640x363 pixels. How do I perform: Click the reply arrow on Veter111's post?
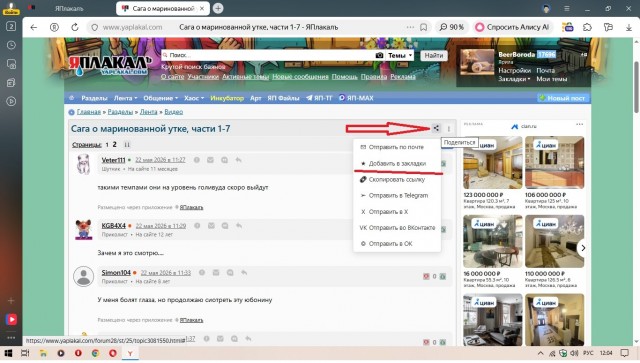tap(239, 160)
